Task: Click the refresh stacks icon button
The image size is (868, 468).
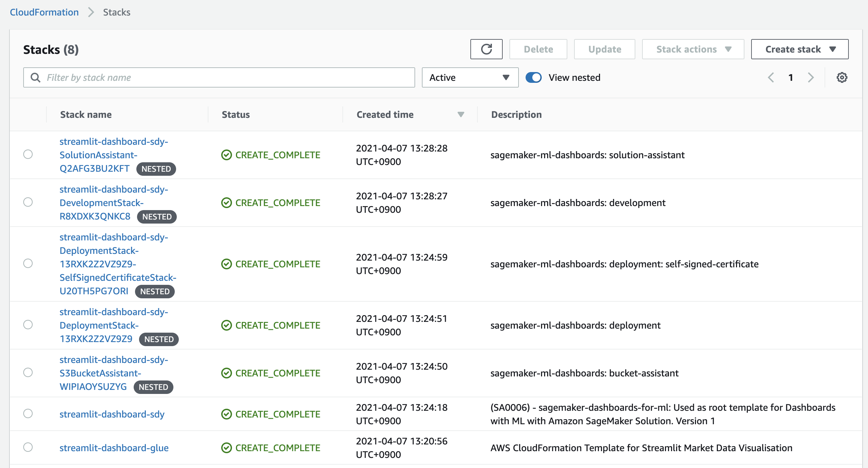Action: click(486, 49)
